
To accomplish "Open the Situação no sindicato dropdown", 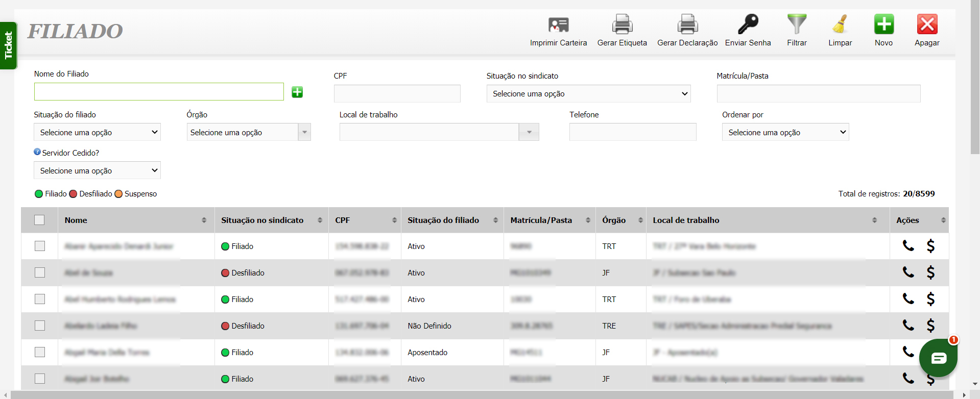I will point(588,94).
